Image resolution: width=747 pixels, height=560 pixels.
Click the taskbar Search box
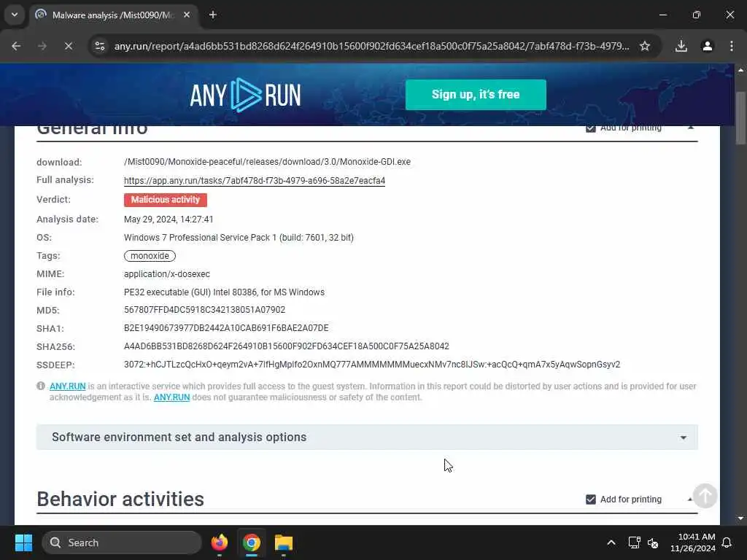tap(122, 542)
